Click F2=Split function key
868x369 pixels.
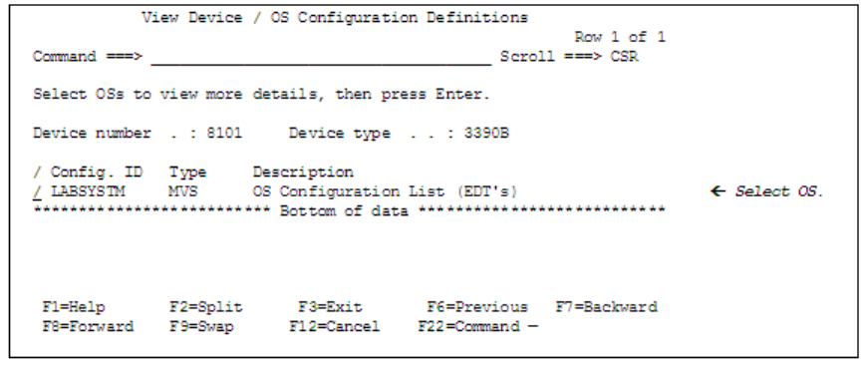tap(206, 307)
